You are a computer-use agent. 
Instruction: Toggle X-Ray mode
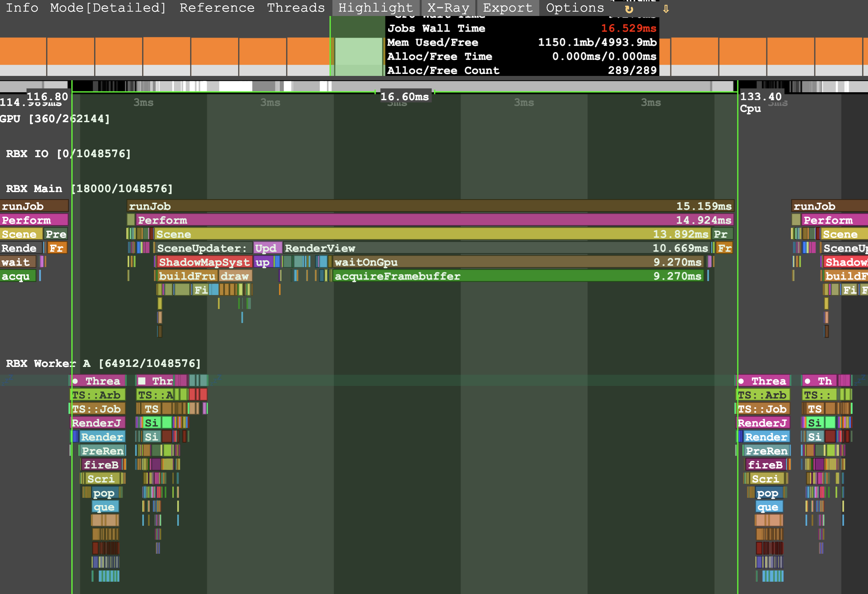coord(448,8)
